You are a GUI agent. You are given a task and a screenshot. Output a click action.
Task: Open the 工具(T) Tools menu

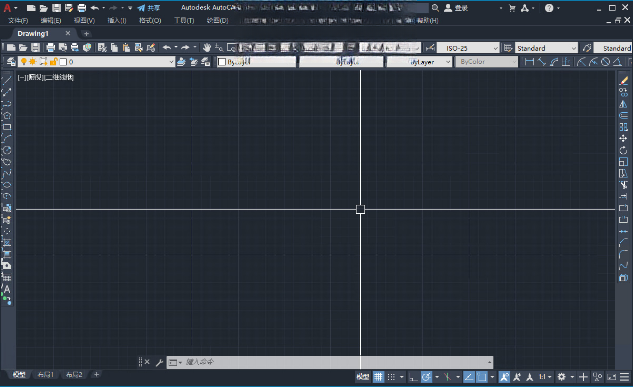pyautogui.click(x=184, y=20)
